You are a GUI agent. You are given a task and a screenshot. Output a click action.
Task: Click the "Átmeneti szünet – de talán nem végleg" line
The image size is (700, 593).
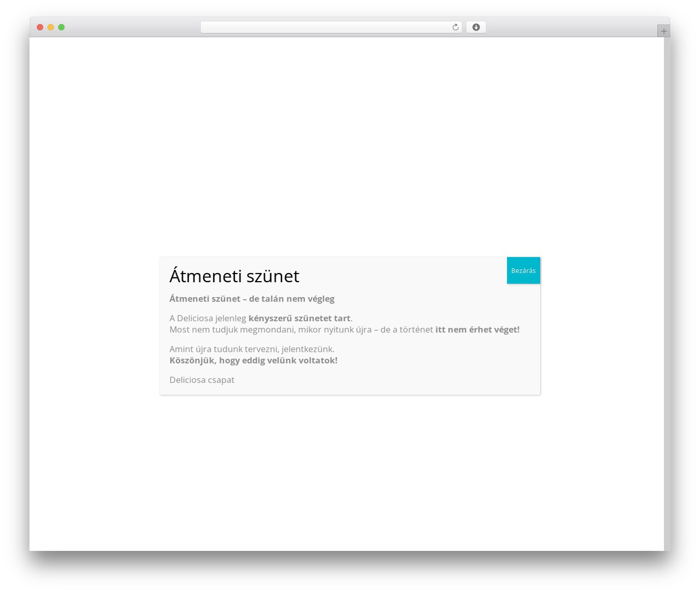click(x=252, y=299)
